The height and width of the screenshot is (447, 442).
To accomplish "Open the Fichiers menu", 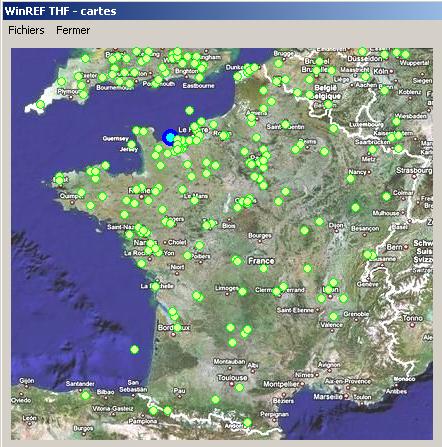I will 26,30.
